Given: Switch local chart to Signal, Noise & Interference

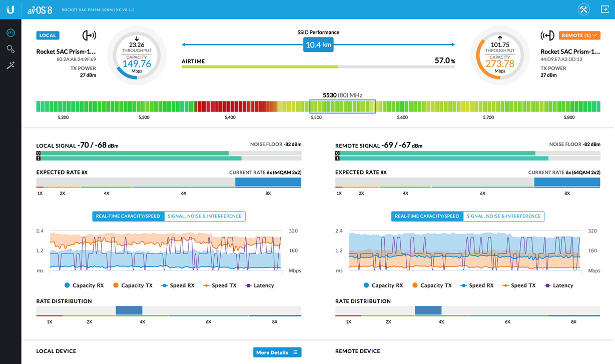Looking at the screenshot, I should coord(205,216).
